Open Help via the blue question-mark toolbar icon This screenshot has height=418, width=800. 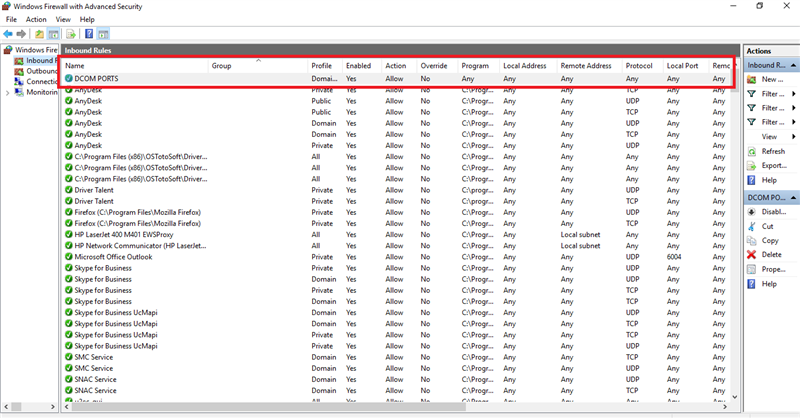coord(88,33)
